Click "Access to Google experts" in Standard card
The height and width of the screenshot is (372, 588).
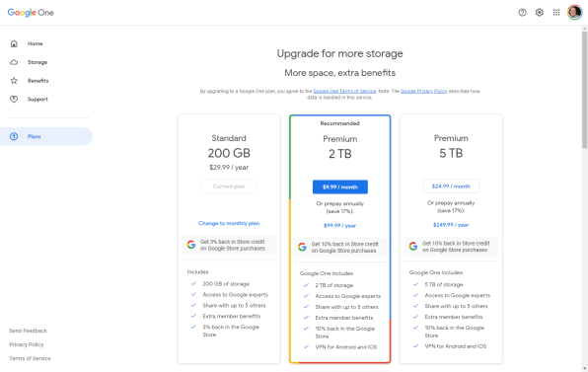(x=236, y=295)
